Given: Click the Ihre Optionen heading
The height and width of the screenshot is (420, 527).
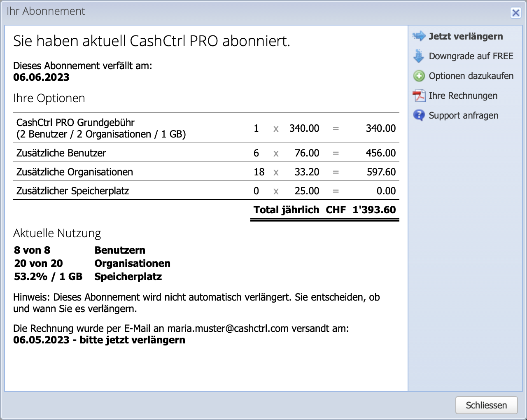Looking at the screenshot, I should [x=49, y=98].
